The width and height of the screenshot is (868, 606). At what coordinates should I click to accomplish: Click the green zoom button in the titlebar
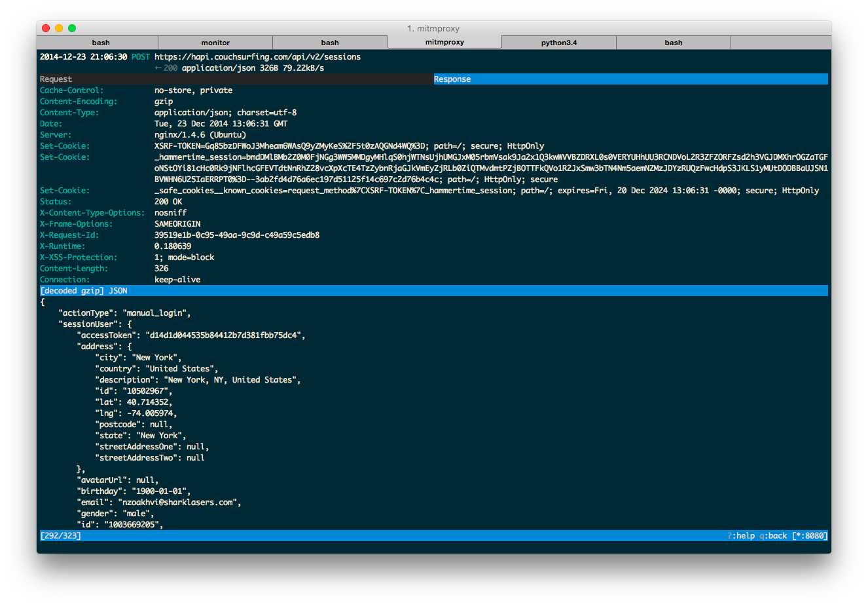click(71, 28)
